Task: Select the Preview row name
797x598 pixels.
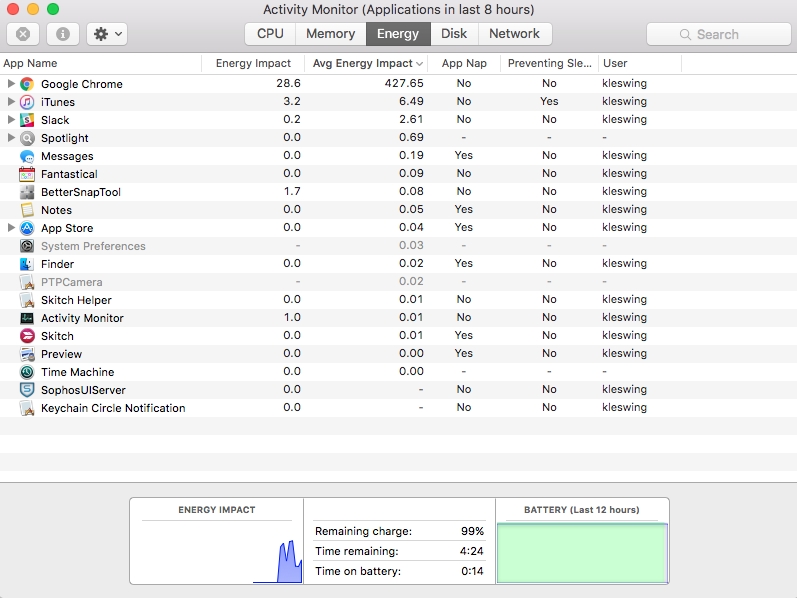Action: point(62,354)
